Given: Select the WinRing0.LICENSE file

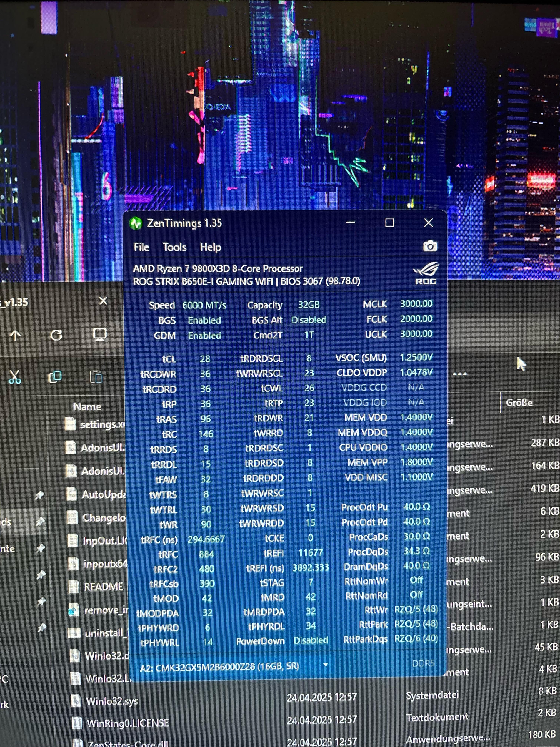Looking at the screenshot, I should coord(128,723).
